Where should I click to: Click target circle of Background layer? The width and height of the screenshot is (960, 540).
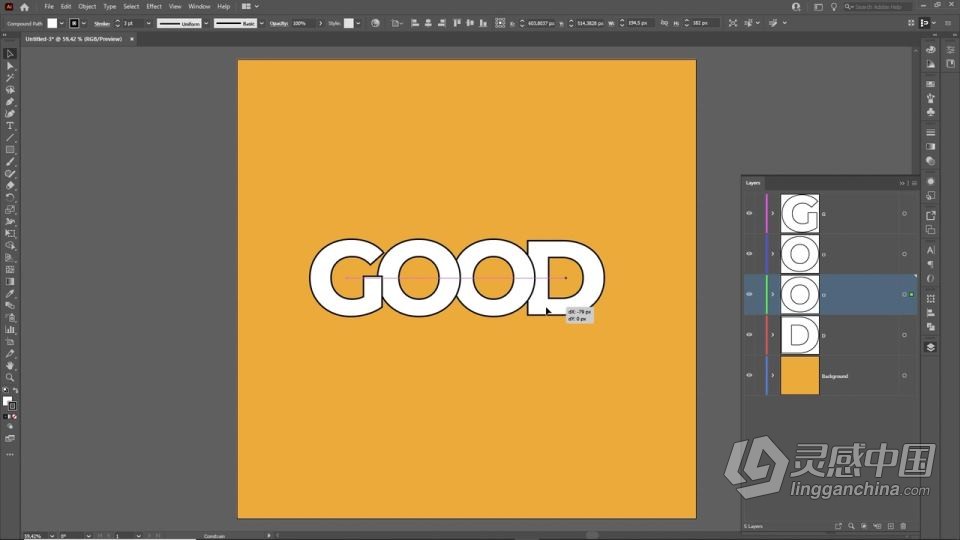point(904,376)
